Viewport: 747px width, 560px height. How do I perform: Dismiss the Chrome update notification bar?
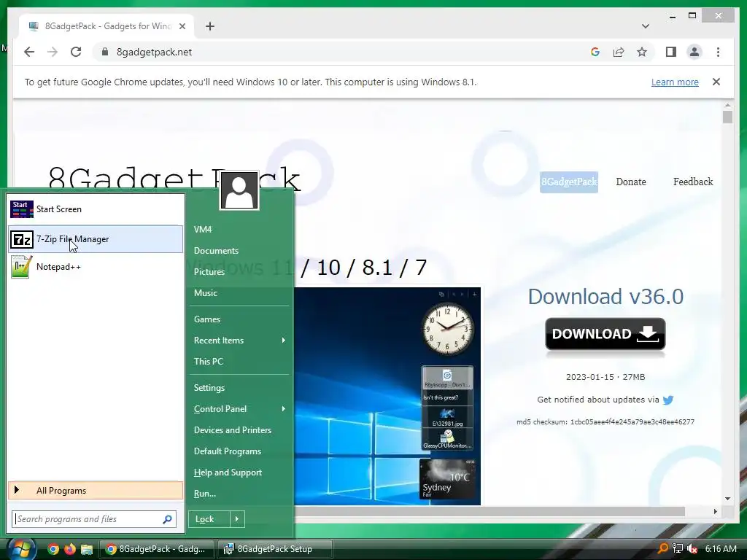[716, 82]
